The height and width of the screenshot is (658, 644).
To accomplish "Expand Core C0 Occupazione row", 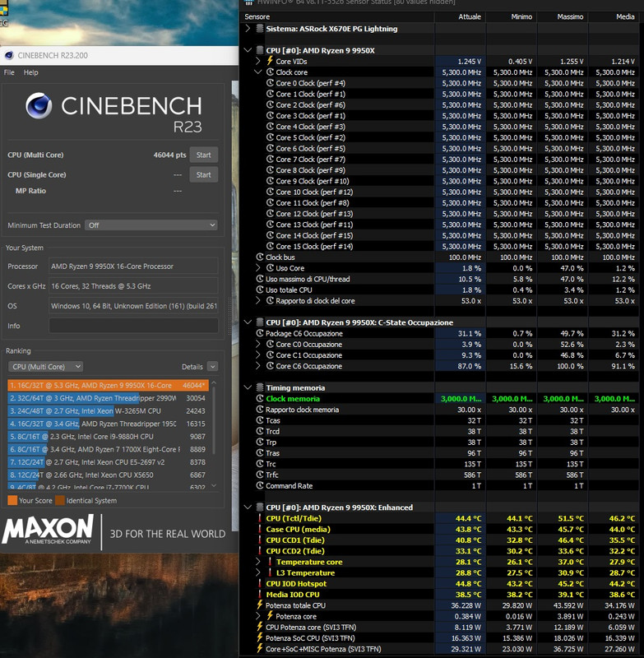I will point(258,344).
